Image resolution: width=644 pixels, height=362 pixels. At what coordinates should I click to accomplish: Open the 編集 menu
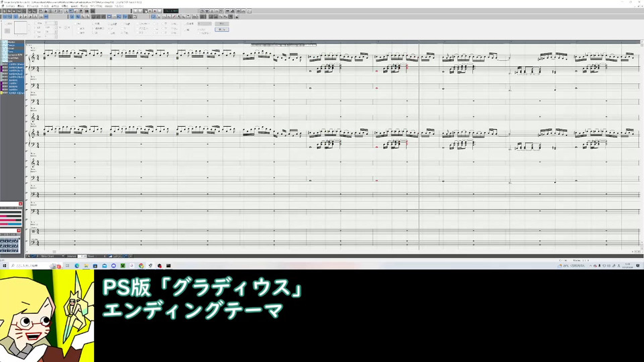pyautogui.click(x=21, y=6)
